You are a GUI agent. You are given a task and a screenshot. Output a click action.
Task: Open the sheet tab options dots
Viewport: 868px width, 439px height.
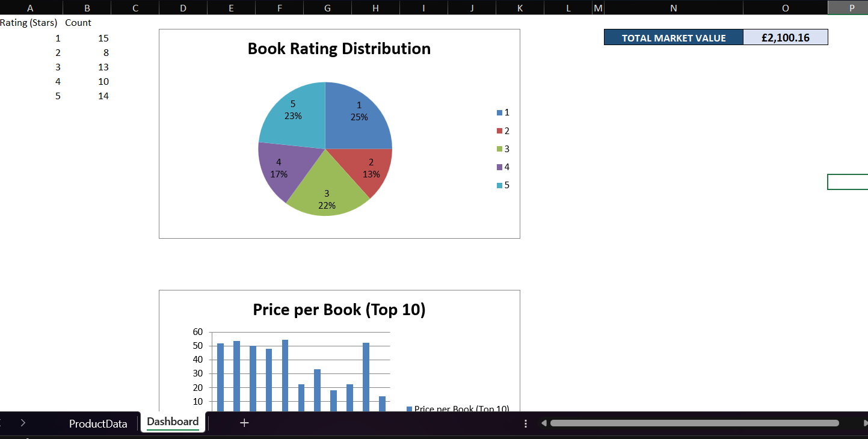coord(526,423)
